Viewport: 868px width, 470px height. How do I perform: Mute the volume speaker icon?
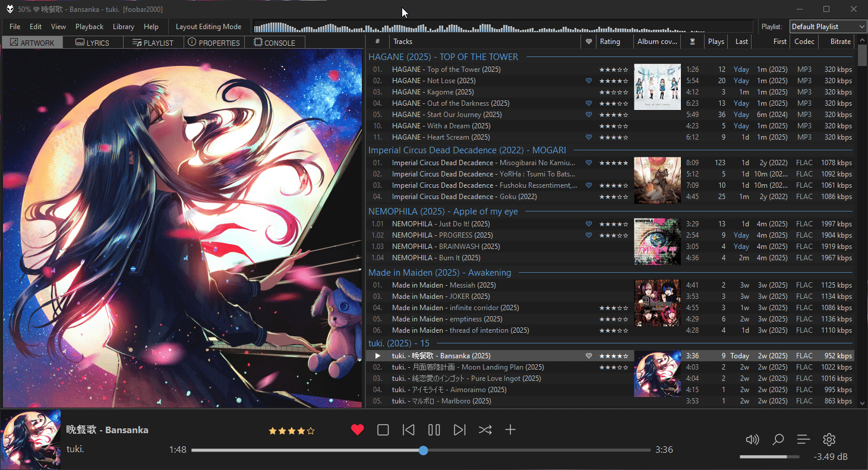click(752, 440)
